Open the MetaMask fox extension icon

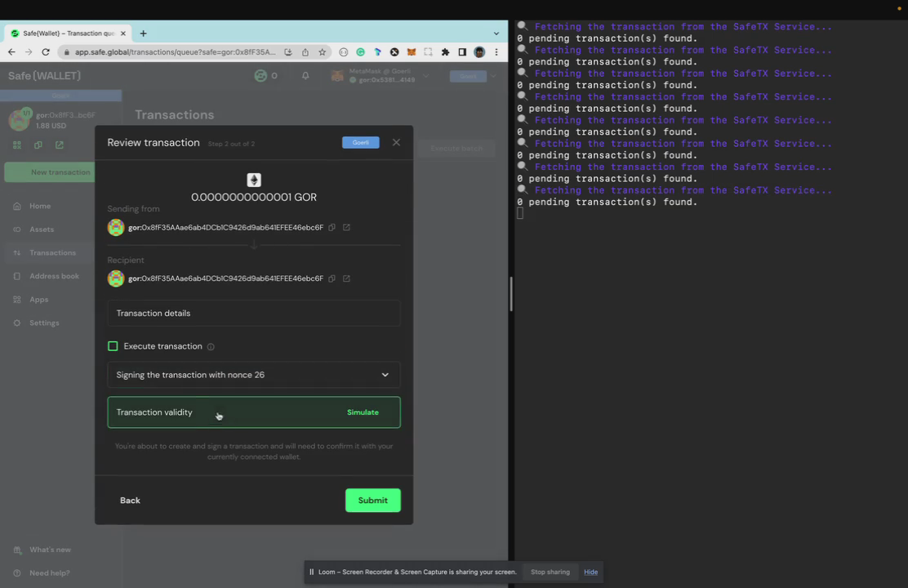[412, 52]
